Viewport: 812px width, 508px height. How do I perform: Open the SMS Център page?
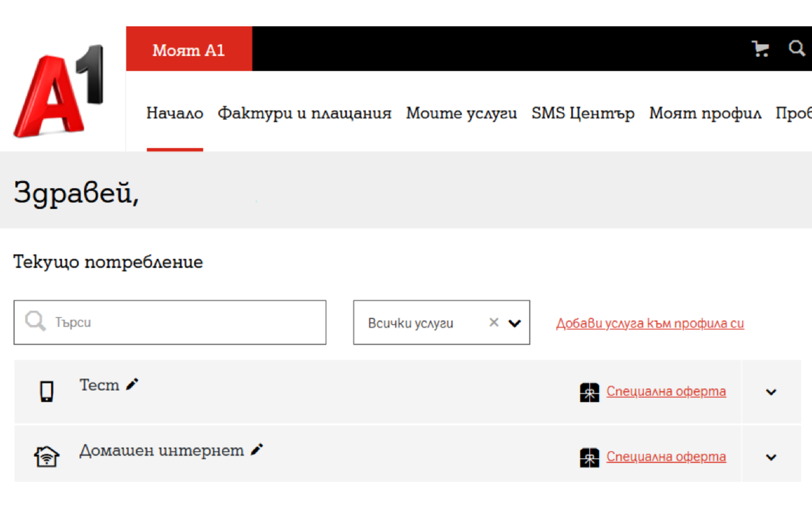coord(583,113)
